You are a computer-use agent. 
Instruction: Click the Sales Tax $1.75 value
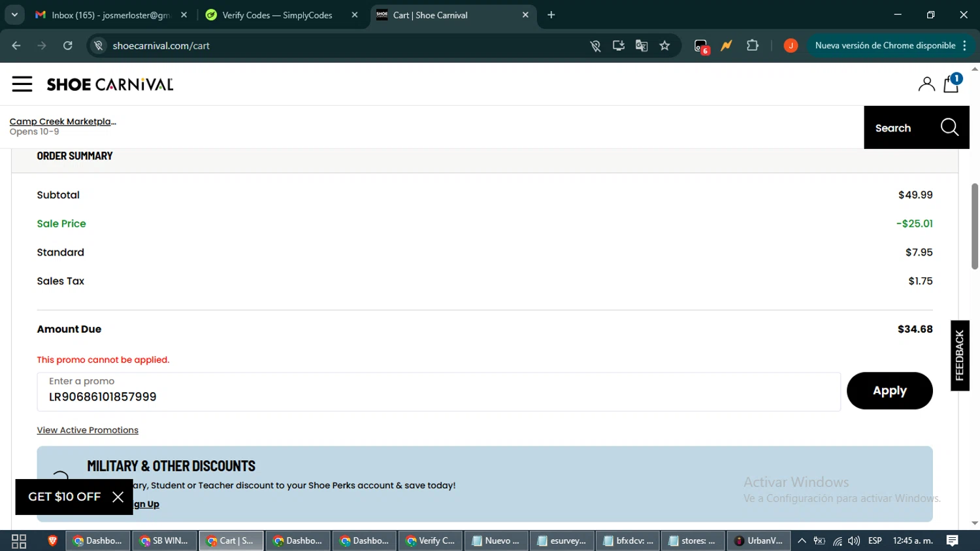[x=920, y=281]
